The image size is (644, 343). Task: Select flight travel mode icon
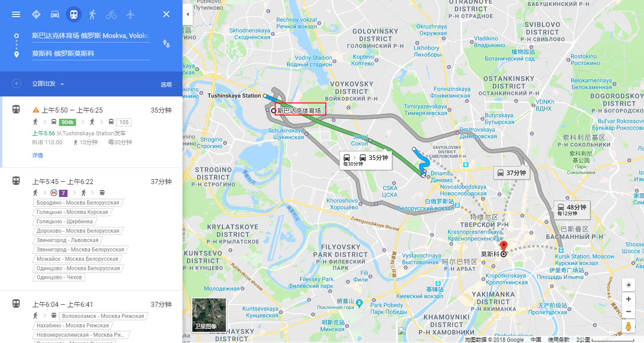(130, 14)
